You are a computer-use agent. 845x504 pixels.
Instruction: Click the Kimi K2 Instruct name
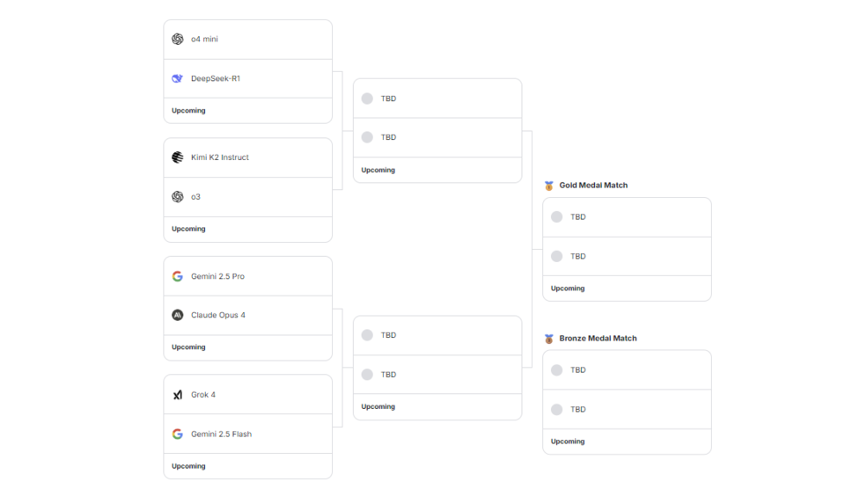click(x=220, y=157)
